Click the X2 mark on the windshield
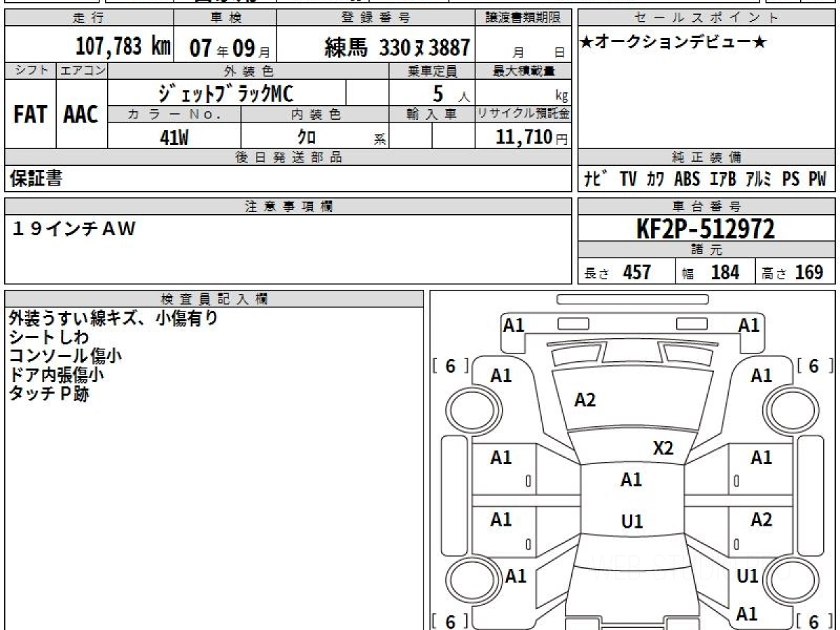Image resolution: width=840 pixels, height=630 pixels. coord(663,448)
